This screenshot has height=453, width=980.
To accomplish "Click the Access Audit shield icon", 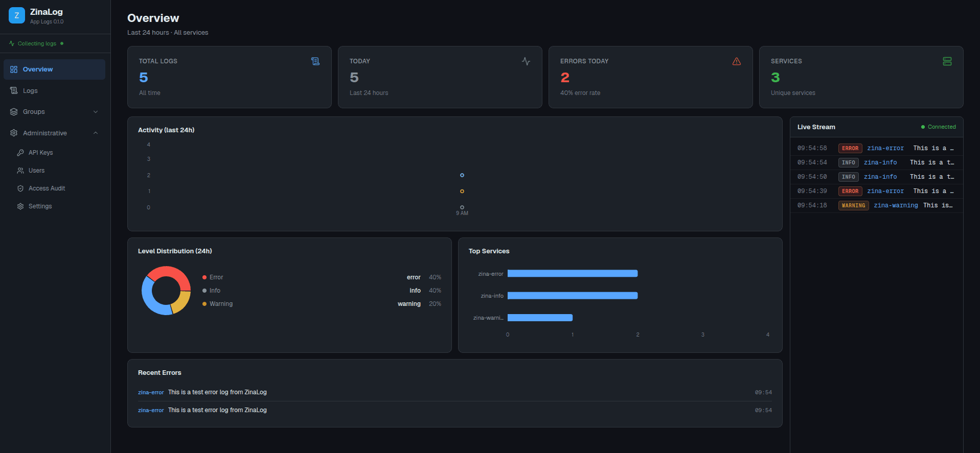I will [20, 188].
